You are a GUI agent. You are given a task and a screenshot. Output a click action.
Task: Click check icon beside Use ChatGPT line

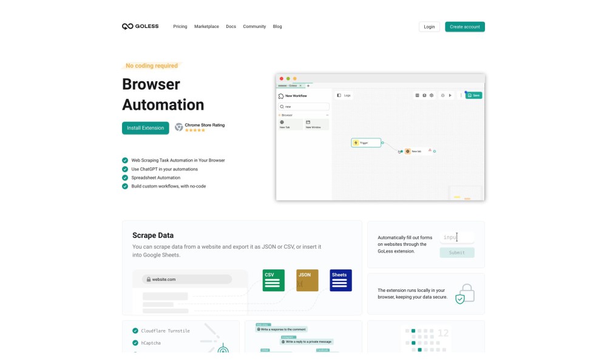[125, 169]
